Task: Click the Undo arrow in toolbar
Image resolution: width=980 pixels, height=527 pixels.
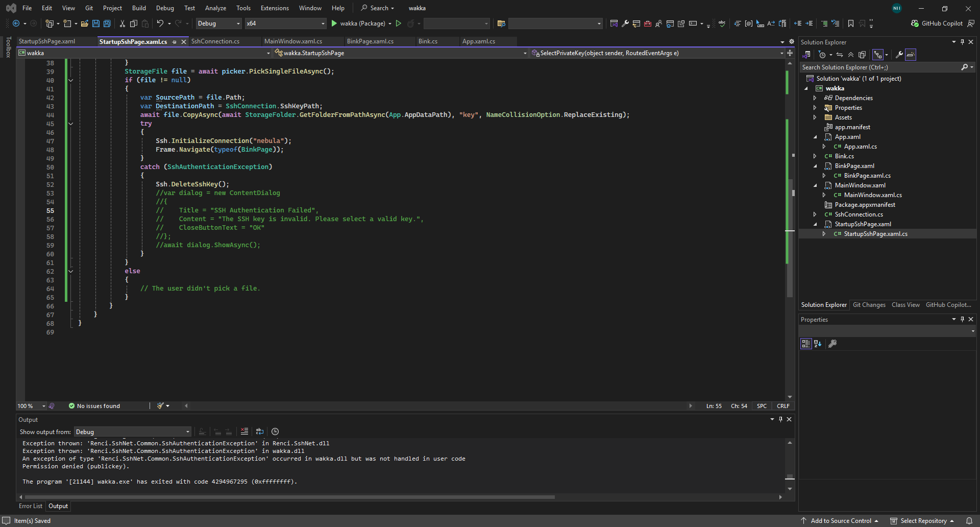Action: 160,23
